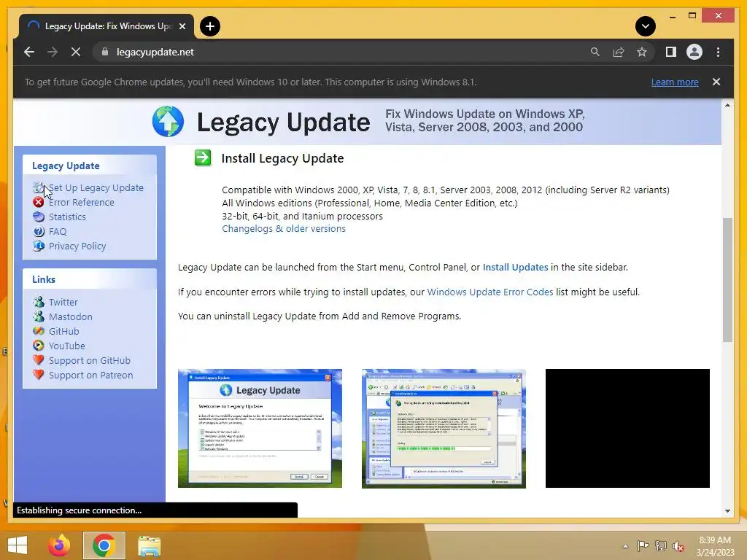
Task: Click the zoom magnifier icon in address bar
Action: tap(595, 52)
